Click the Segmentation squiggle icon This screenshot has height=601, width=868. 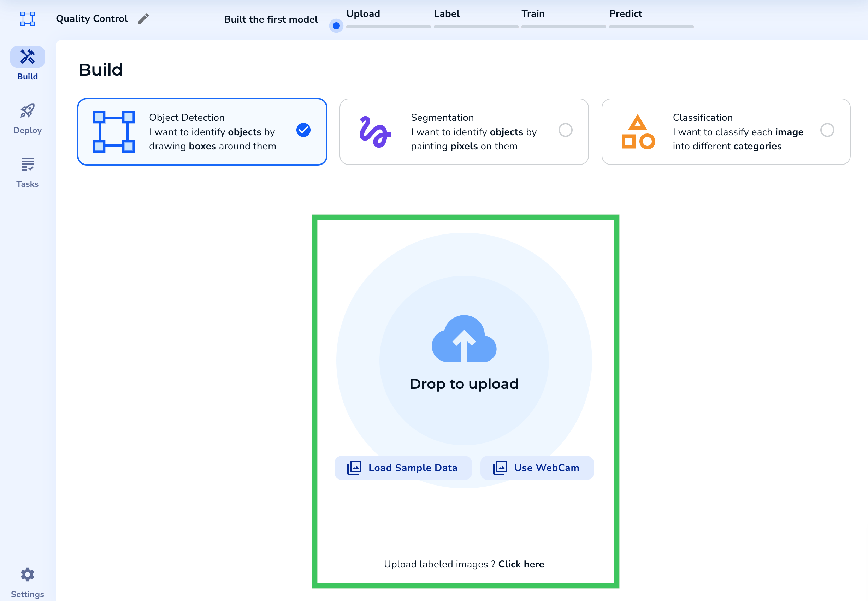[x=375, y=132]
